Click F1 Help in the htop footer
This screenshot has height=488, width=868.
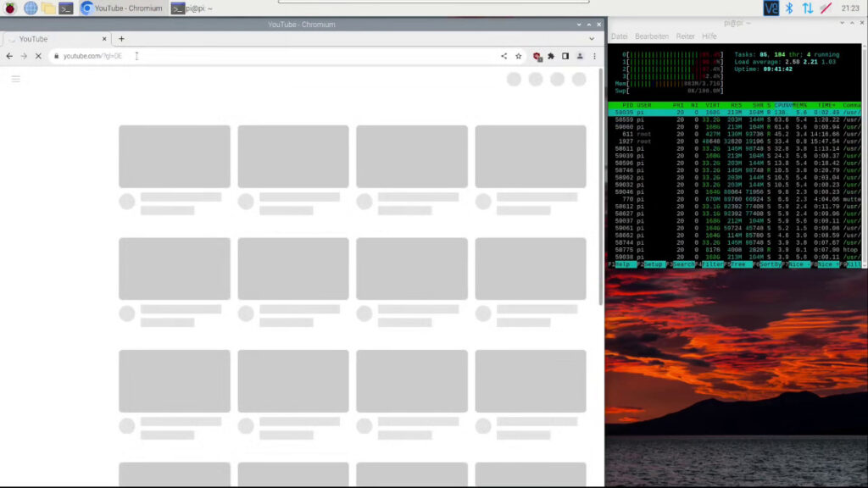[621, 264]
